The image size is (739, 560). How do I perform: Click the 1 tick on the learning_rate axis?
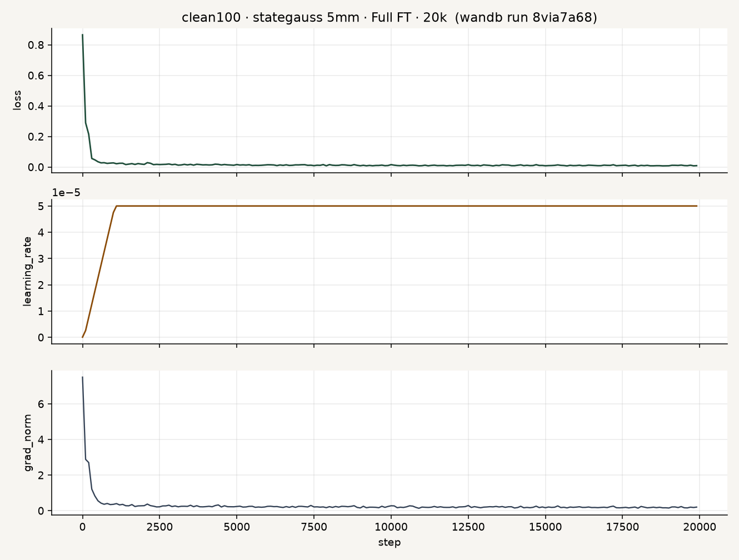41,311
